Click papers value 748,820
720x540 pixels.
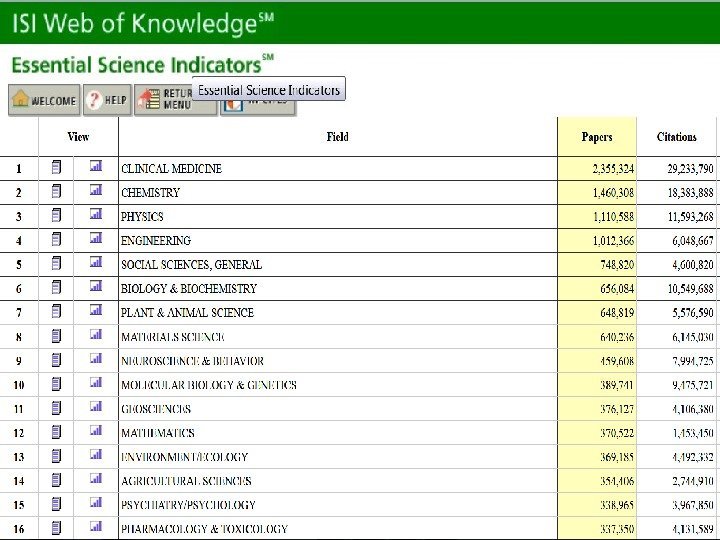(x=617, y=264)
